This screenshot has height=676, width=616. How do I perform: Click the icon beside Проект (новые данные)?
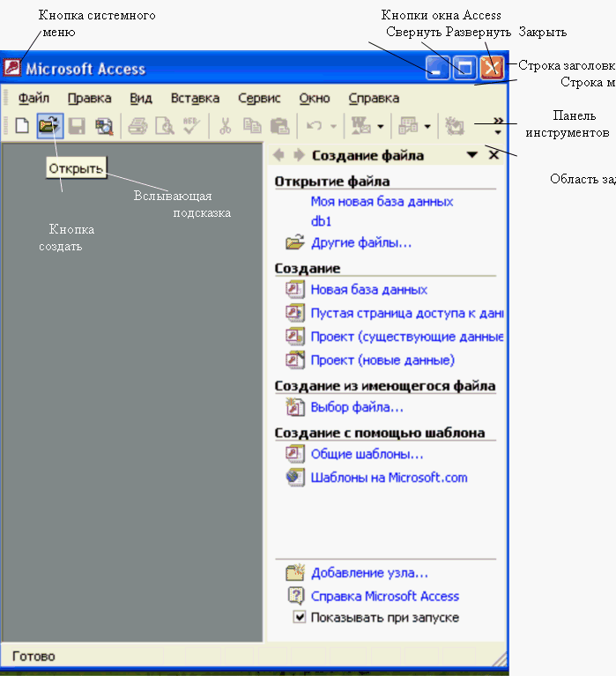point(295,360)
